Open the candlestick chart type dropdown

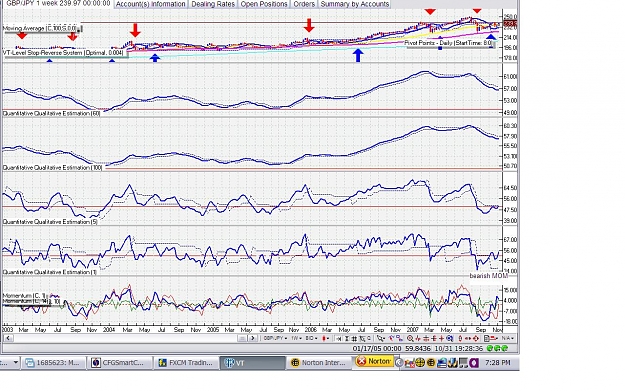pos(326,338)
